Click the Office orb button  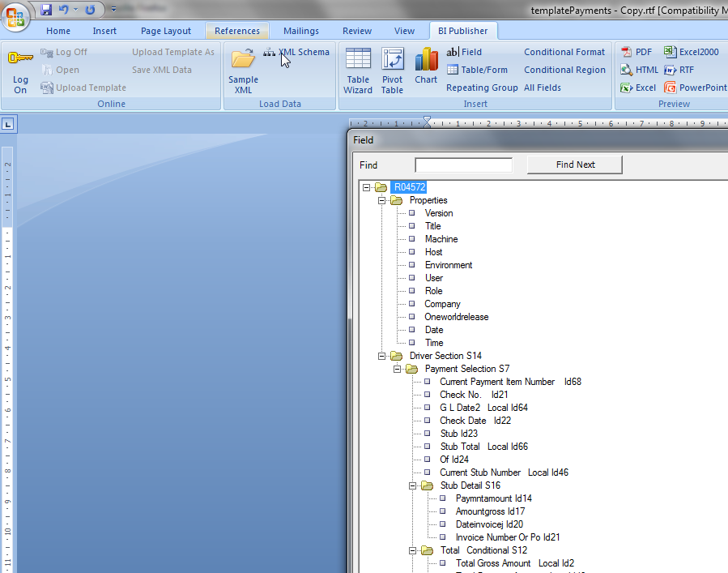coord(15,16)
